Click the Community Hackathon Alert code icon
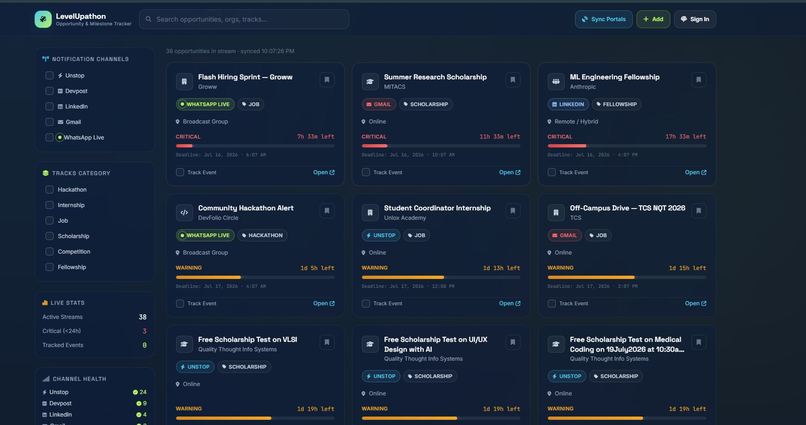This screenshot has height=425, width=806. pyautogui.click(x=184, y=212)
